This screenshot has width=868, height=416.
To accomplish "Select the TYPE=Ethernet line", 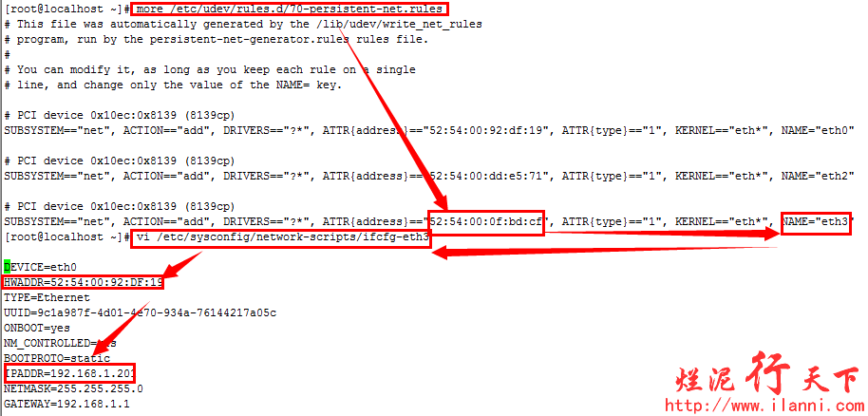I will [47, 298].
